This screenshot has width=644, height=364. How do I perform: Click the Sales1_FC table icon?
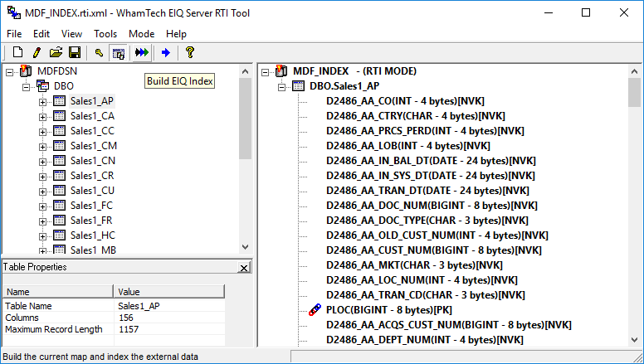60,205
